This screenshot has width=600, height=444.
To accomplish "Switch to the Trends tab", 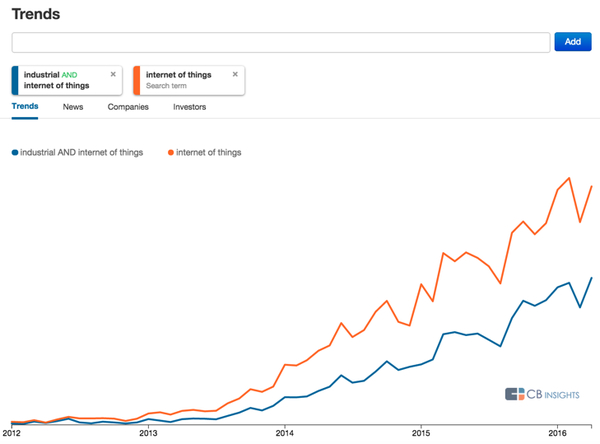I will click(25, 106).
